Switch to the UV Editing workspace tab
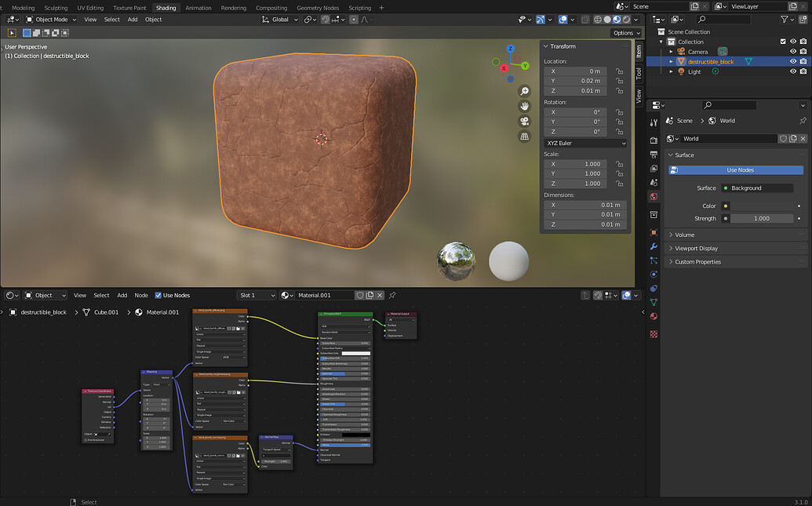Screen dimensions: 812x506 click(90, 8)
